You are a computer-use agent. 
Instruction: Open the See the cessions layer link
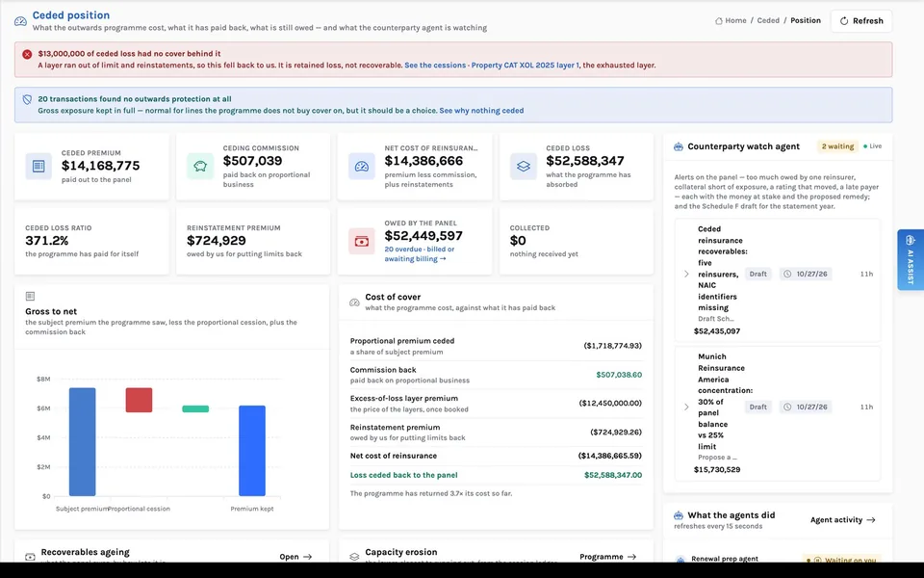tap(492, 66)
